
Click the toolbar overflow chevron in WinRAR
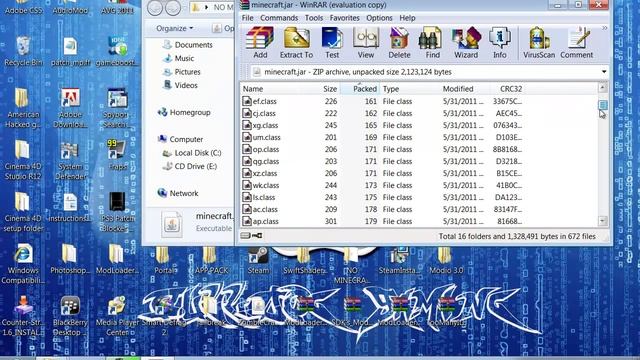pos(604,28)
